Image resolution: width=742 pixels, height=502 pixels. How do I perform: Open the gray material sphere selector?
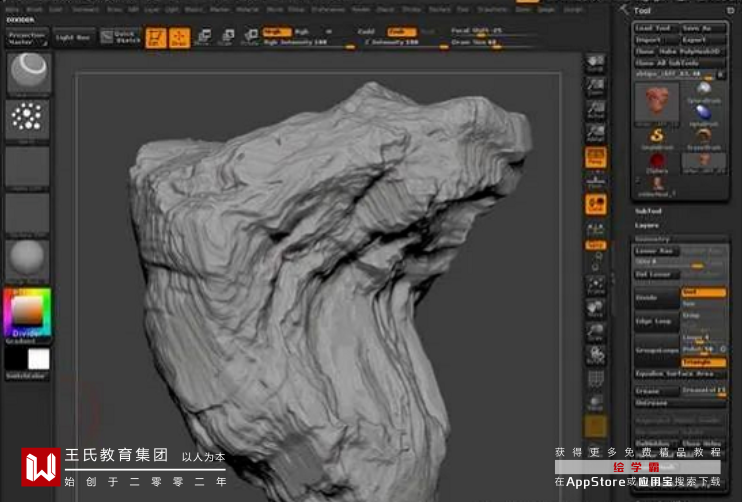(27, 259)
